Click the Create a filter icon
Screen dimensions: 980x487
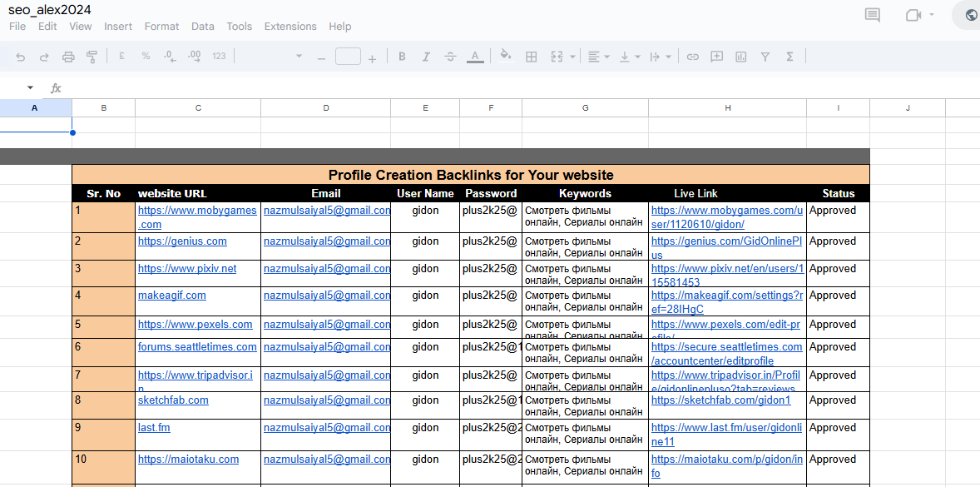click(765, 57)
